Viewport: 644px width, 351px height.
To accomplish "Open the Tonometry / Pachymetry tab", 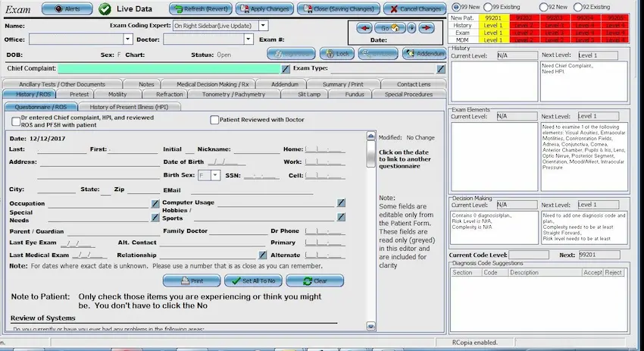I will point(233,94).
